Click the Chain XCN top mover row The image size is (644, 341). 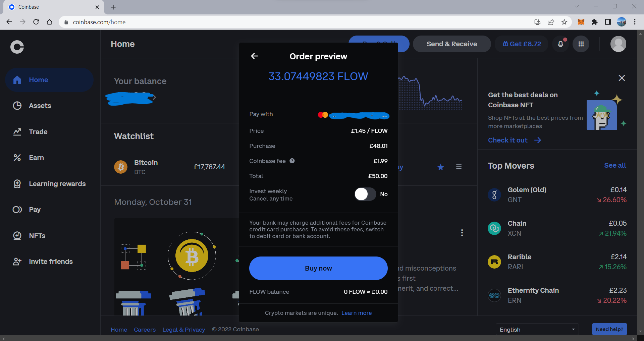tap(557, 228)
